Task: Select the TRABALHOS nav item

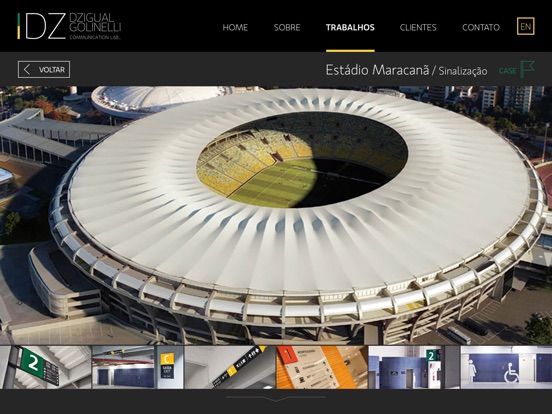Action: click(x=350, y=27)
